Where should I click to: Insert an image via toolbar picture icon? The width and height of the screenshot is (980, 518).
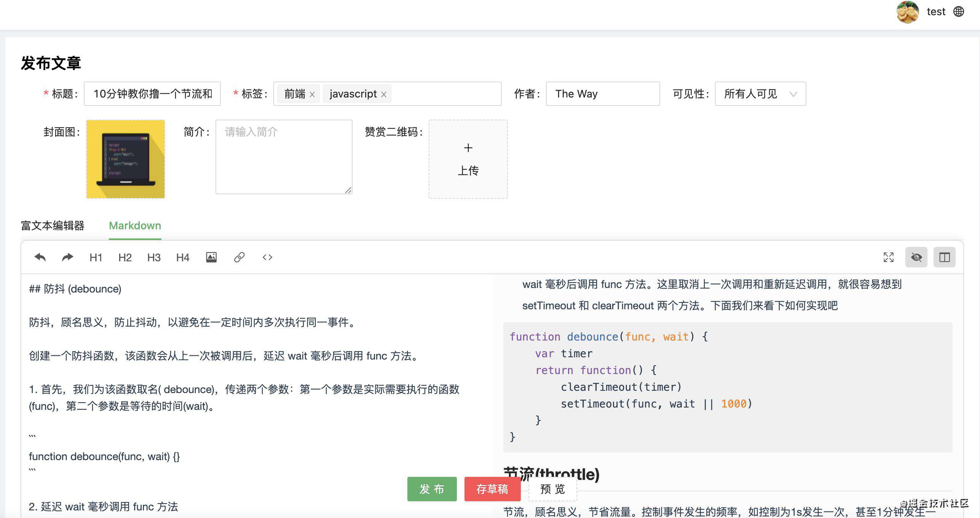pyautogui.click(x=211, y=257)
